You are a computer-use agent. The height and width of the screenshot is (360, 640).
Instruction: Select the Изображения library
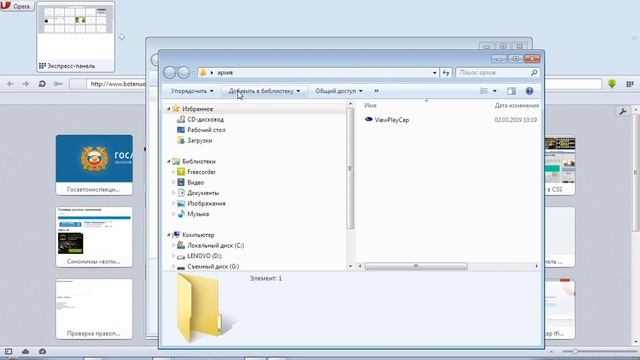(206, 203)
